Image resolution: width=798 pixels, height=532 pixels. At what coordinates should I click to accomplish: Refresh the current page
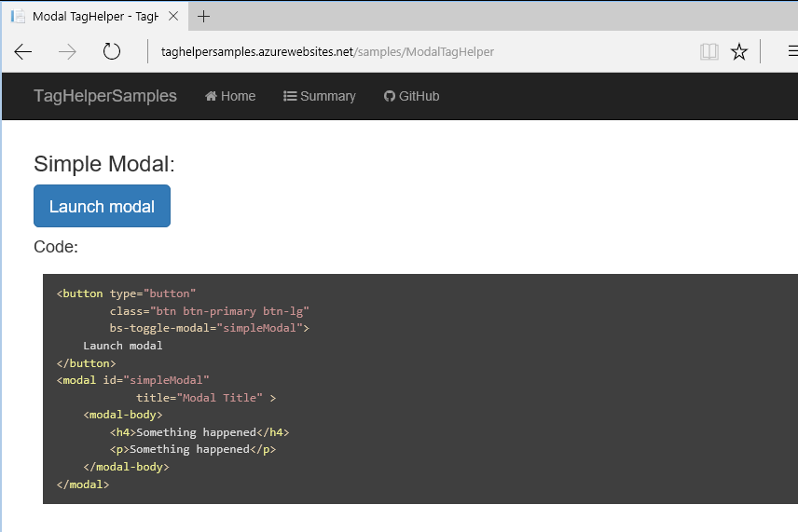coord(112,52)
